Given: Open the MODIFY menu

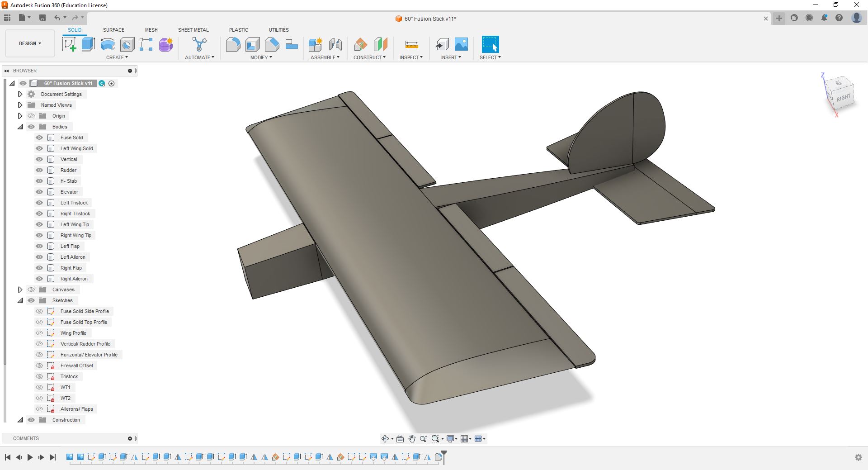Looking at the screenshot, I should coord(261,57).
